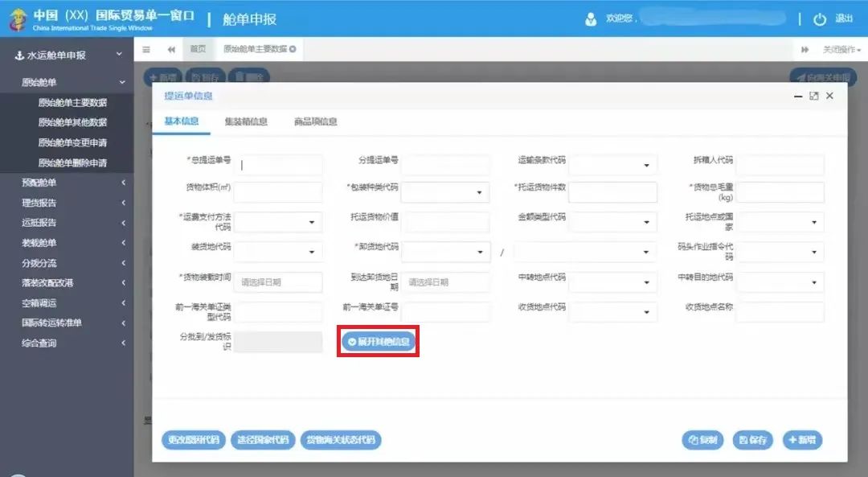Switch to the 集装箱信息 tab

[246, 121]
